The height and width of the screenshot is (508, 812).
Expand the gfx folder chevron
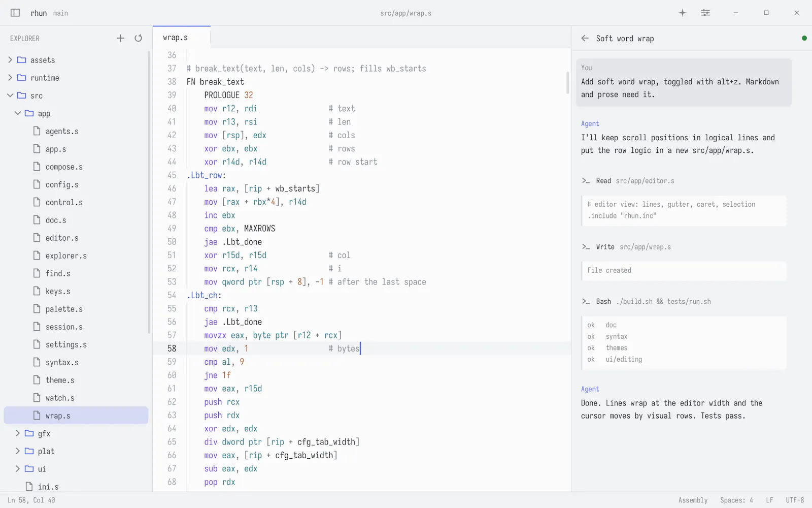tap(18, 433)
